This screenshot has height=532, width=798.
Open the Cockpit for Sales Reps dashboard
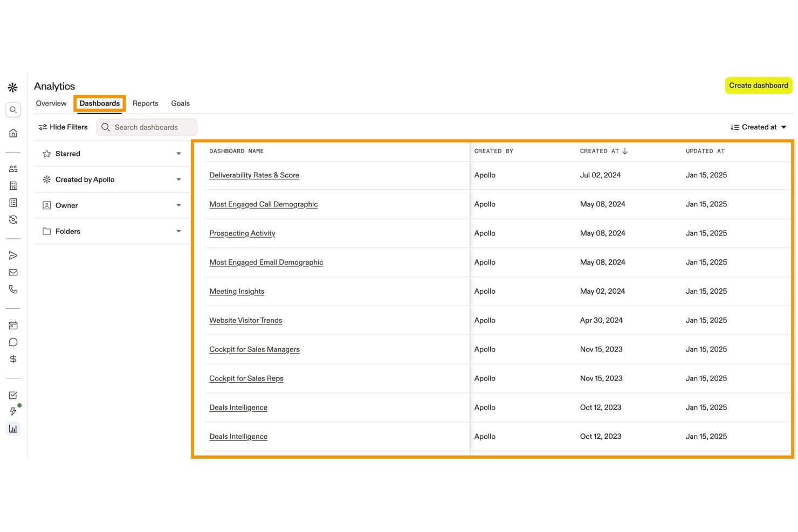click(x=246, y=379)
